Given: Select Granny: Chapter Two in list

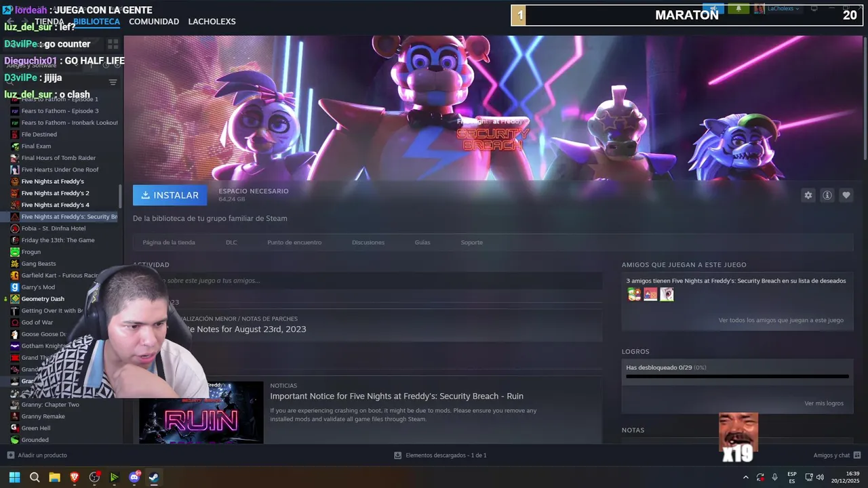Looking at the screenshot, I should click(50, 405).
